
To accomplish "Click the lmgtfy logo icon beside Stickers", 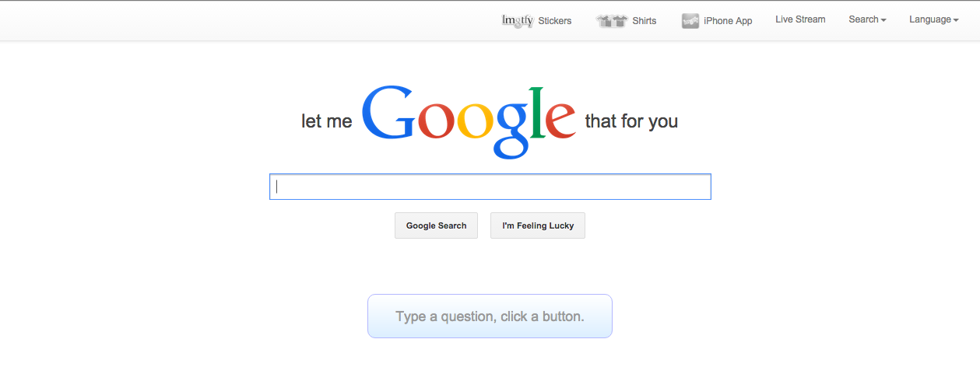I will pyautogui.click(x=518, y=20).
